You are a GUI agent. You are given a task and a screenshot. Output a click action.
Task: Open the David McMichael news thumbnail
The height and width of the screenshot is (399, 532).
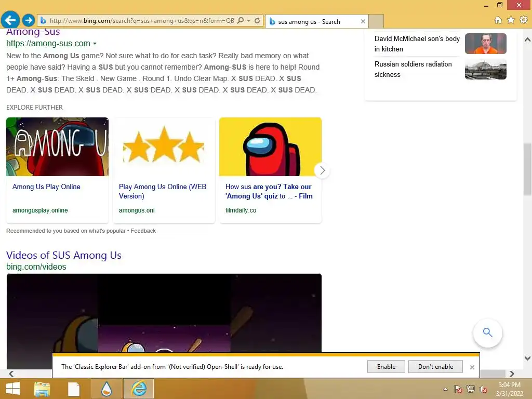tap(486, 44)
